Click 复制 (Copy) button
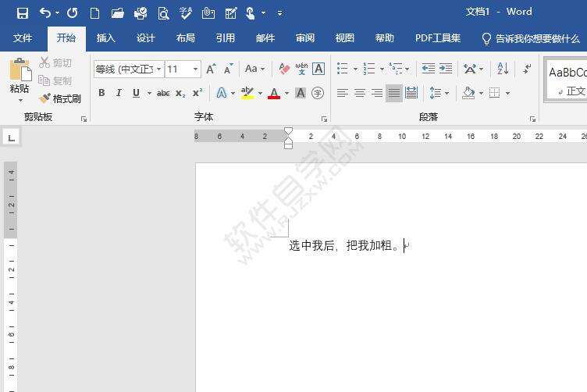 (55, 80)
